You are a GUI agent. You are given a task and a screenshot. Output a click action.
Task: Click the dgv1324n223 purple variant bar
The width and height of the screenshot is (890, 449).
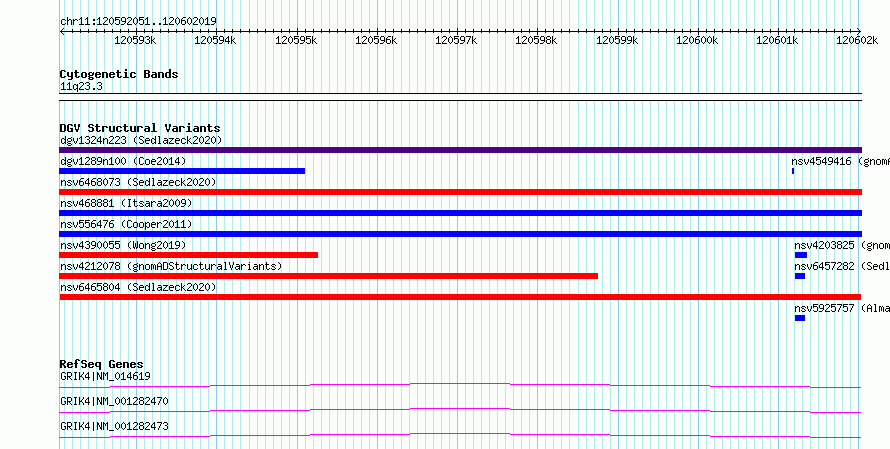(460, 150)
